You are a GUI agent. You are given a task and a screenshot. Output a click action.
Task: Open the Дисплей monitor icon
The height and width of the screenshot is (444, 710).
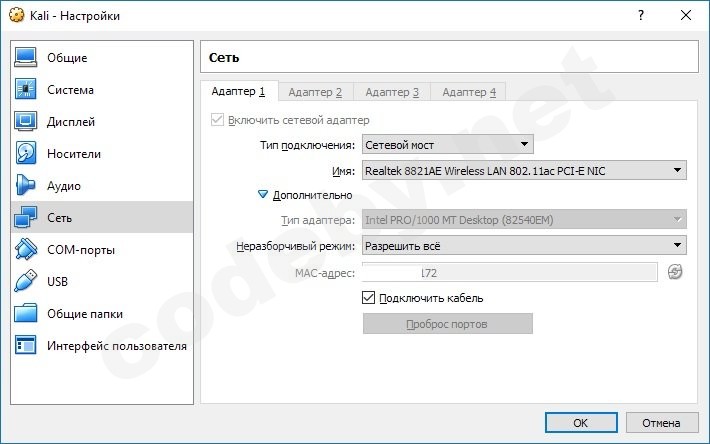[25, 121]
